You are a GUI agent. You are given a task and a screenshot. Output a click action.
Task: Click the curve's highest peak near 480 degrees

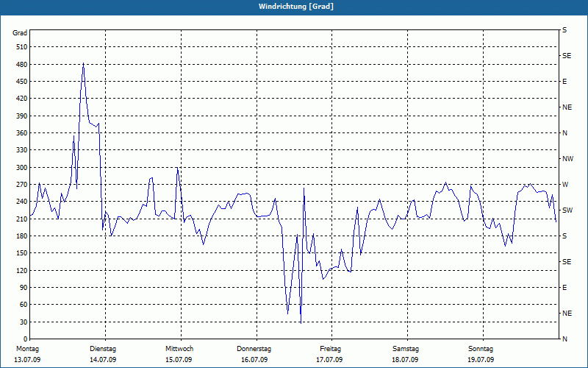coord(83,63)
